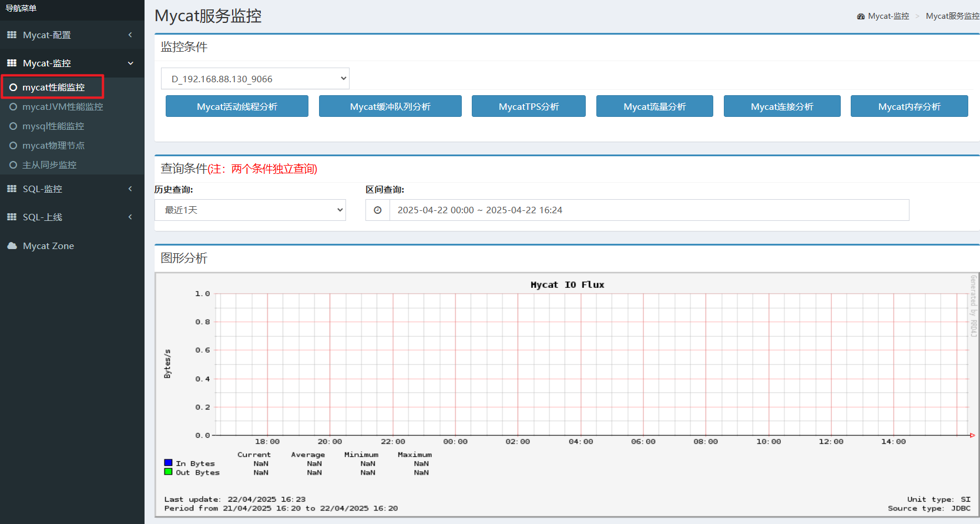Click the dashboard icon in the breadcrumb
This screenshot has width=980, height=524.
861,16
